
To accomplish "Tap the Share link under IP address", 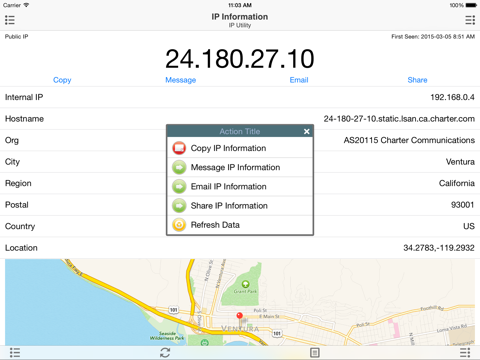I will pyautogui.click(x=417, y=80).
